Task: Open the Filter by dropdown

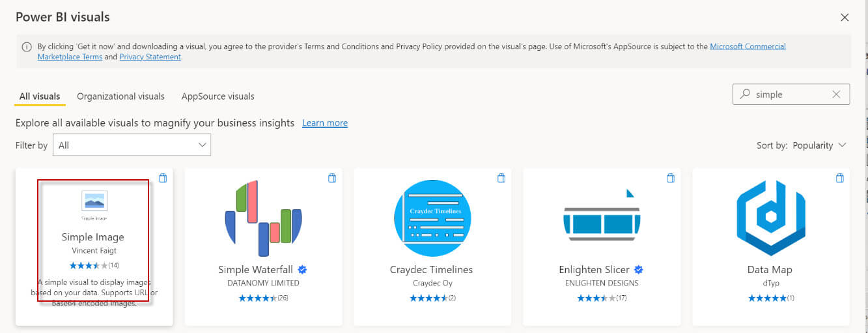Action: [x=132, y=145]
